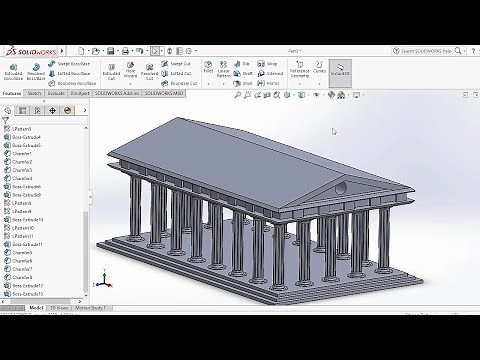Screen dimensions: 480x360
Task: Open the Edit Appearance icon
Action: click(x=331, y=95)
